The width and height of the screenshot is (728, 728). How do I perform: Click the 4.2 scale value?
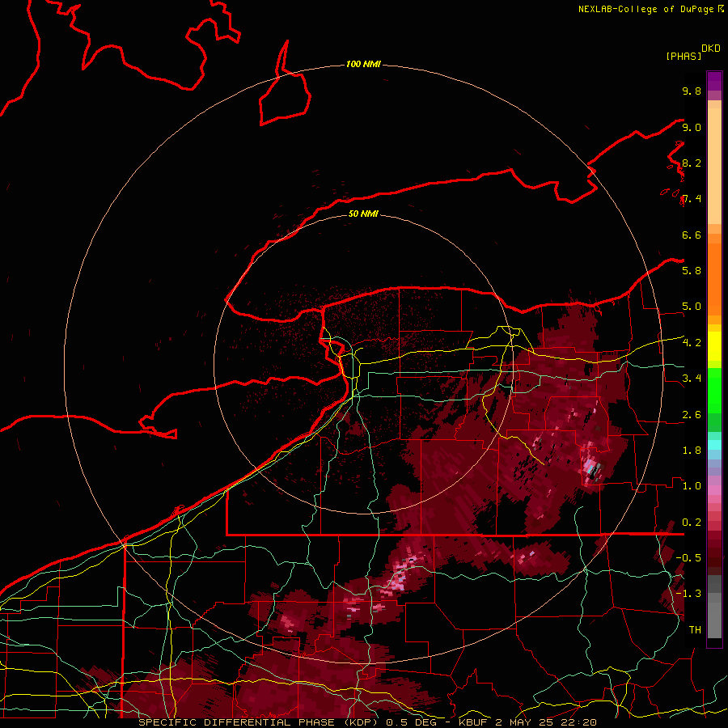[x=692, y=343]
